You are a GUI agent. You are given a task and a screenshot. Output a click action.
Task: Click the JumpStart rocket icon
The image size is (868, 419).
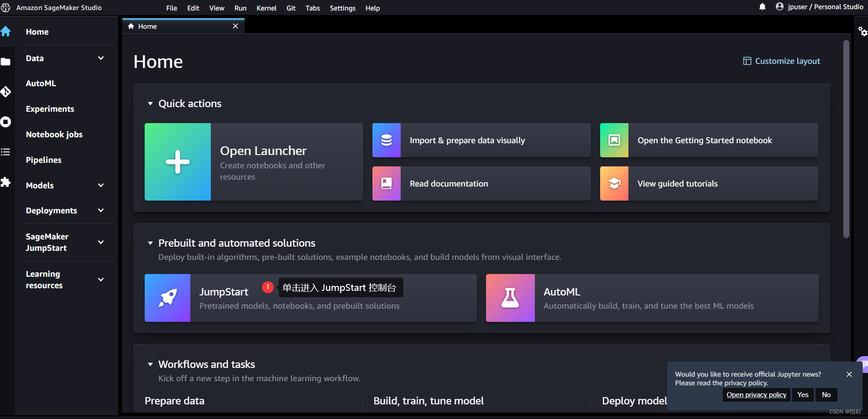(167, 298)
